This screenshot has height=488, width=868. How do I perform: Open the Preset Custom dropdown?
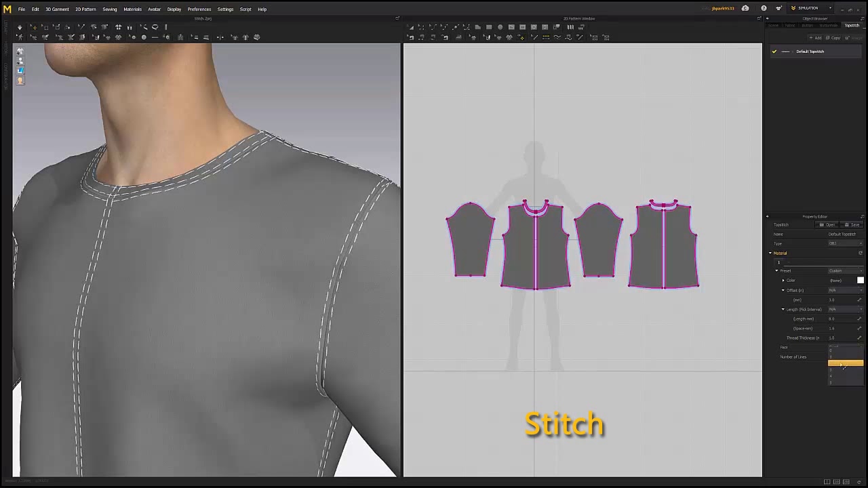pos(845,271)
